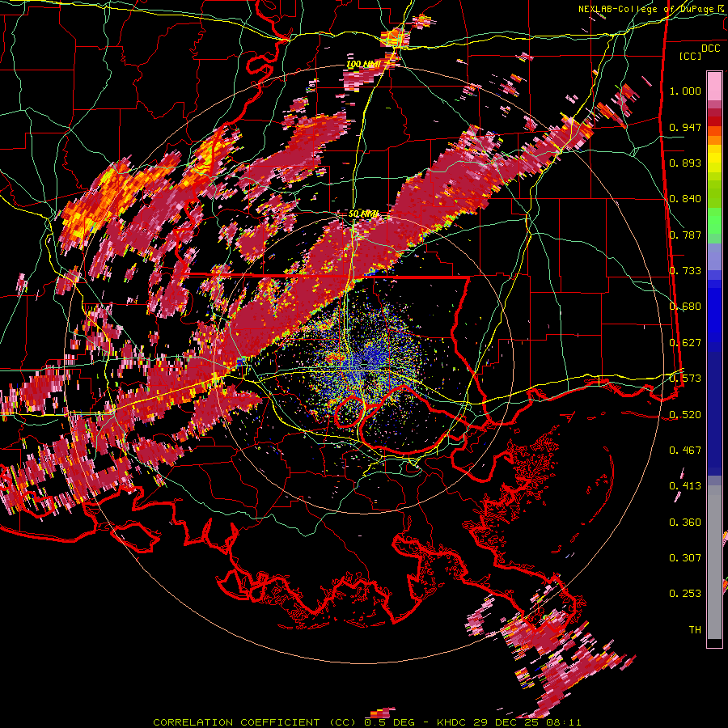
Task: Select the 0.467 legend value
Action: (x=685, y=451)
